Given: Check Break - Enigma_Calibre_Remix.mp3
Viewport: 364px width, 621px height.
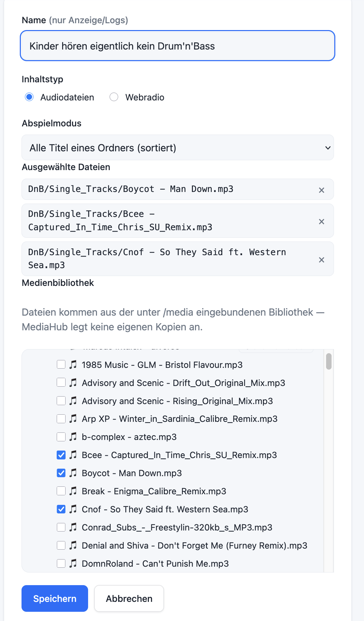Looking at the screenshot, I should 61,491.
